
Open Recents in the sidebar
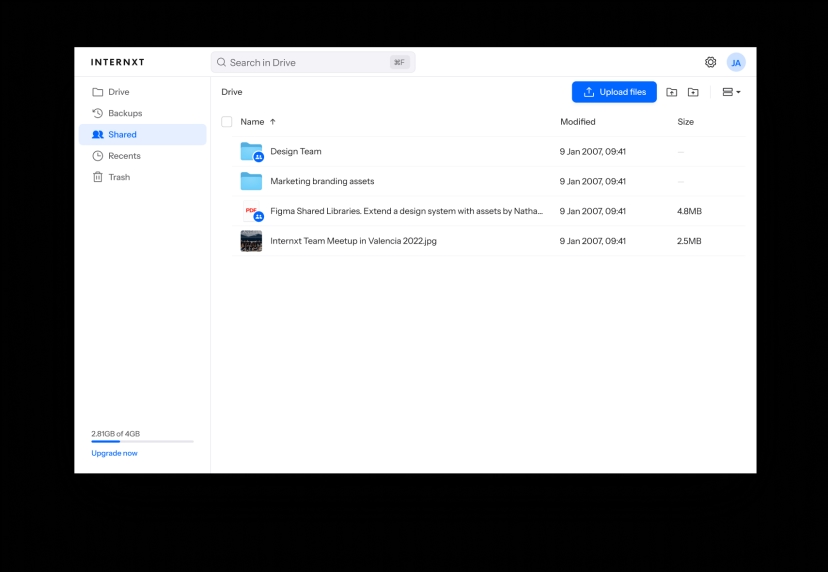click(x=124, y=156)
